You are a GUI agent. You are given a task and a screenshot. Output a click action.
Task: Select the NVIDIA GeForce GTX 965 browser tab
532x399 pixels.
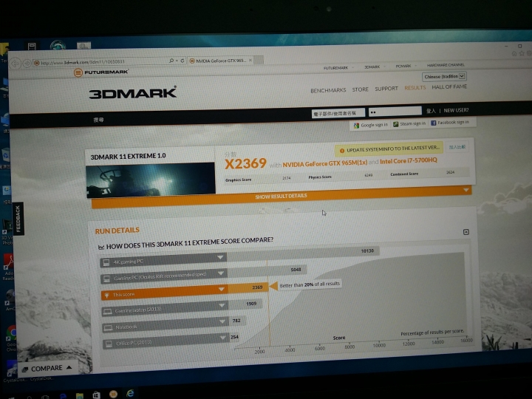(220, 61)
